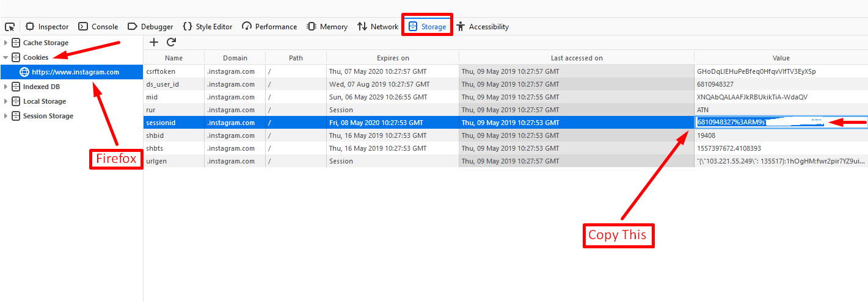868x302 pixels.
Task: Click the csrftoken value GHoDqLlEHuPeBfeq0HfqvVlfTV3EyXSp
Action: tap(756, 71)
